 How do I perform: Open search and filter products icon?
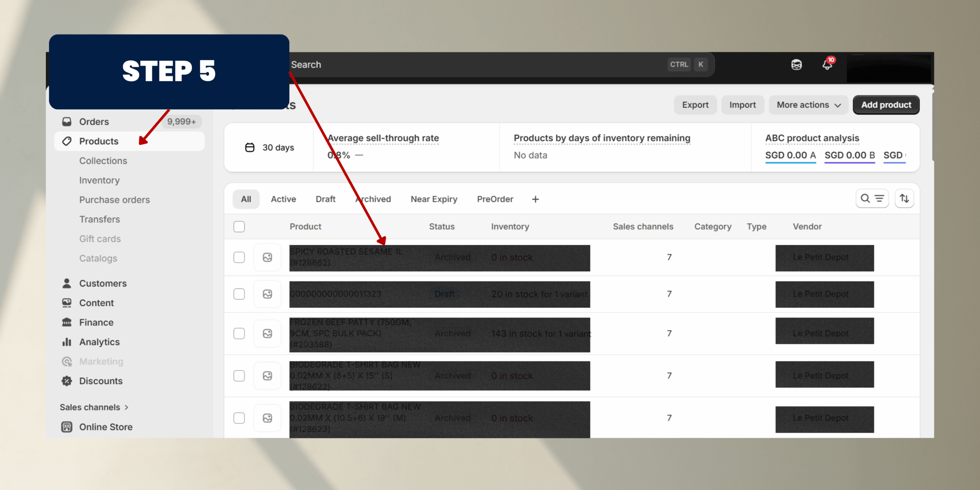(872, 198)
